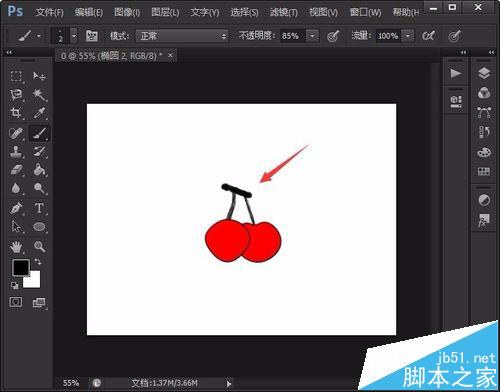The image size is (500, 392).
Task: Select the Dodge tool
Action: [39, 188]
